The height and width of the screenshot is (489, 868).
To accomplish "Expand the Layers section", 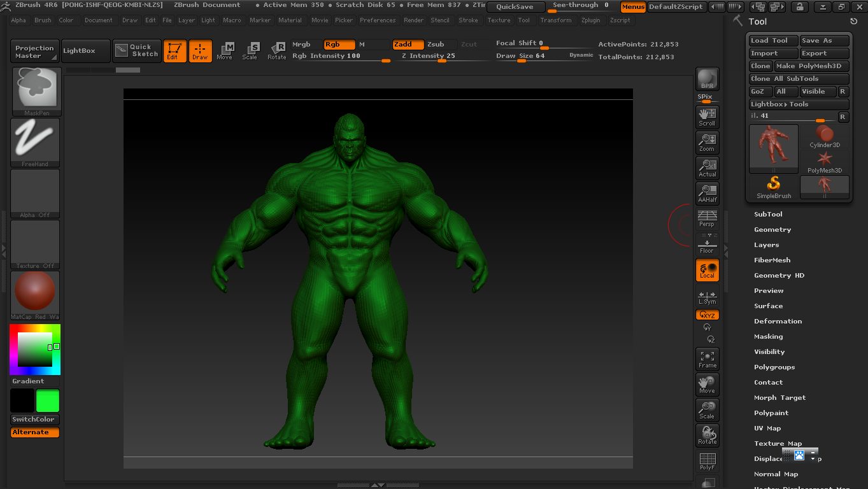I will coord(766,245).
